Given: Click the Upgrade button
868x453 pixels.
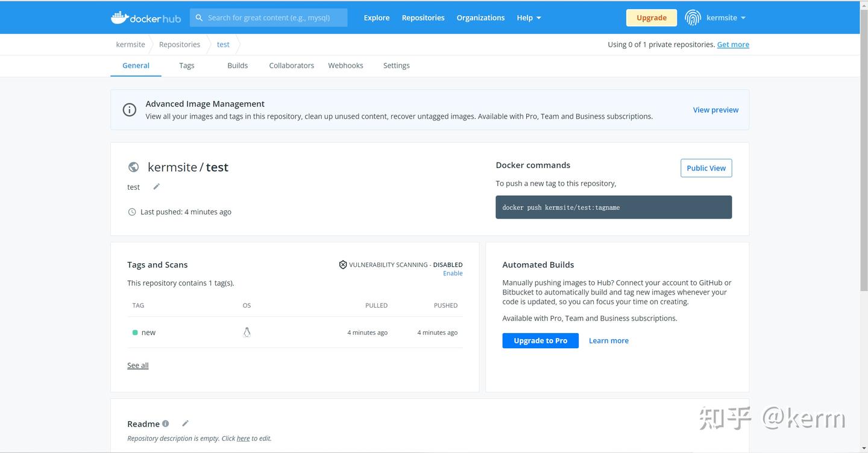Looking at the screenshot, I should tap(652, 17).
